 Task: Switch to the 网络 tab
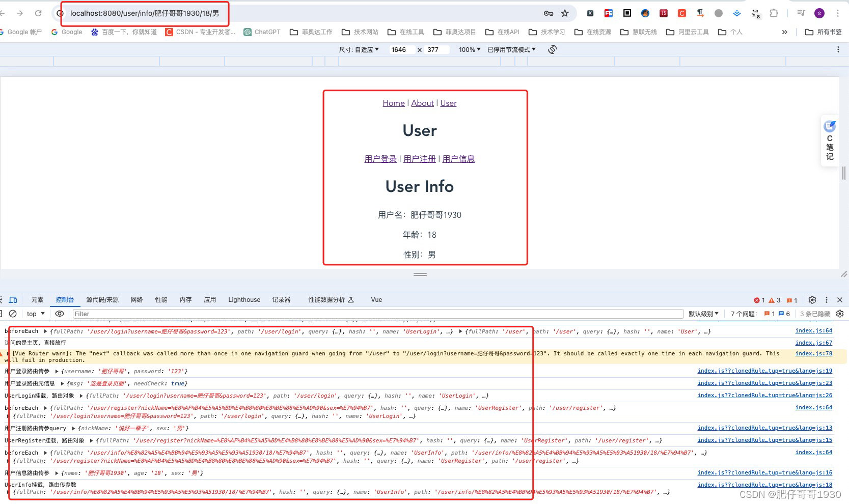click(136, 300)
